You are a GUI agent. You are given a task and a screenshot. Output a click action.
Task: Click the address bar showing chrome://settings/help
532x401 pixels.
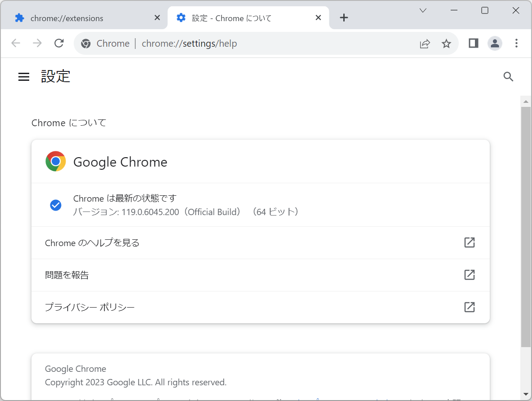click(189, 43)
